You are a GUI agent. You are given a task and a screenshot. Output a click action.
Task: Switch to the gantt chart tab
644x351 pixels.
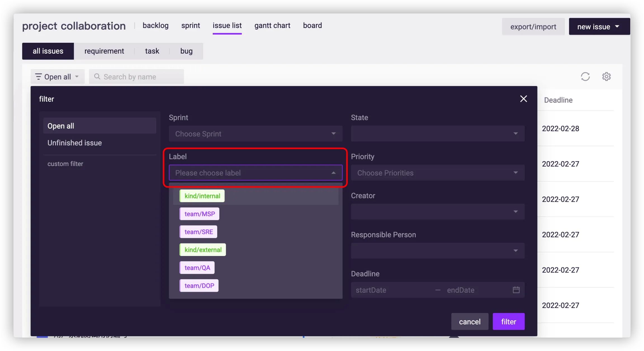(272, 26)
